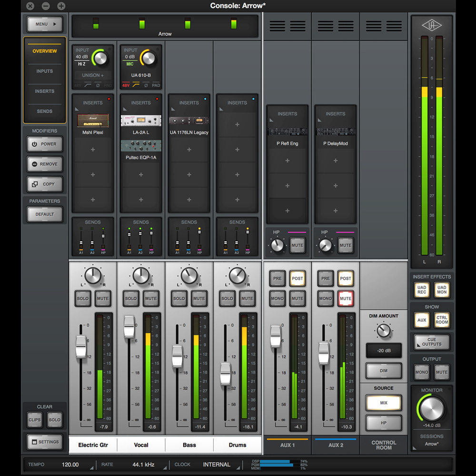Solo the Electric Gtr channel
Viewport: 476px width, 476px height.
[x=83, y=298]
